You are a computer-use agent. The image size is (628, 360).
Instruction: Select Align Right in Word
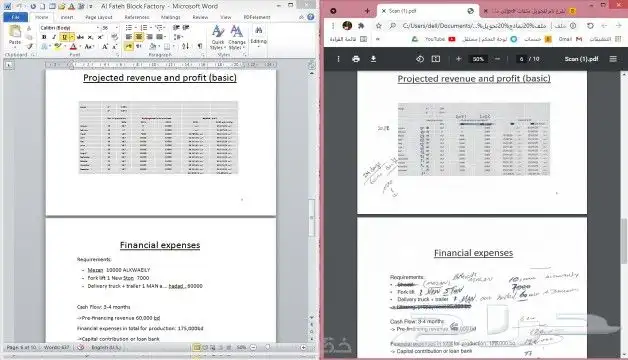point(149,37)
